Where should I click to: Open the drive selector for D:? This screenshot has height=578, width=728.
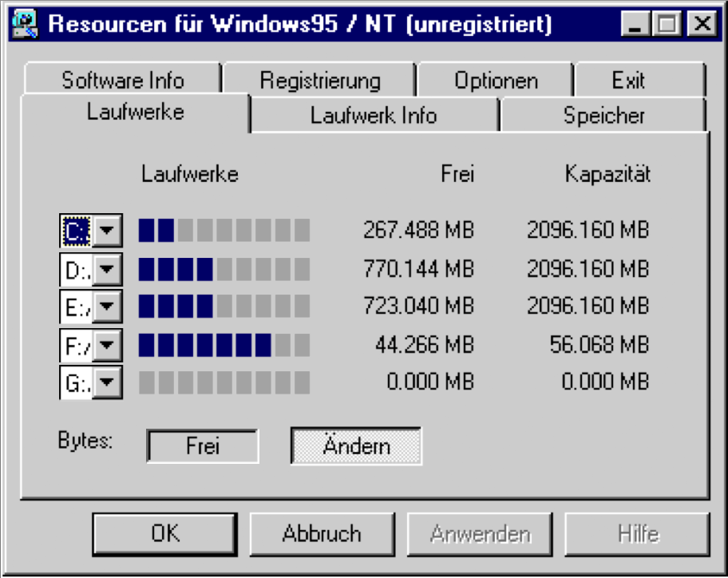[x=108, y=268]
